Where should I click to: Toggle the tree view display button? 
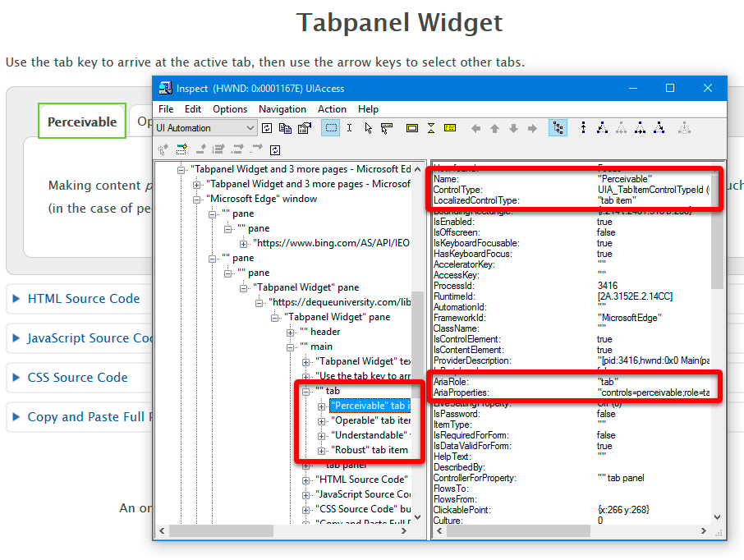(558, 128)
